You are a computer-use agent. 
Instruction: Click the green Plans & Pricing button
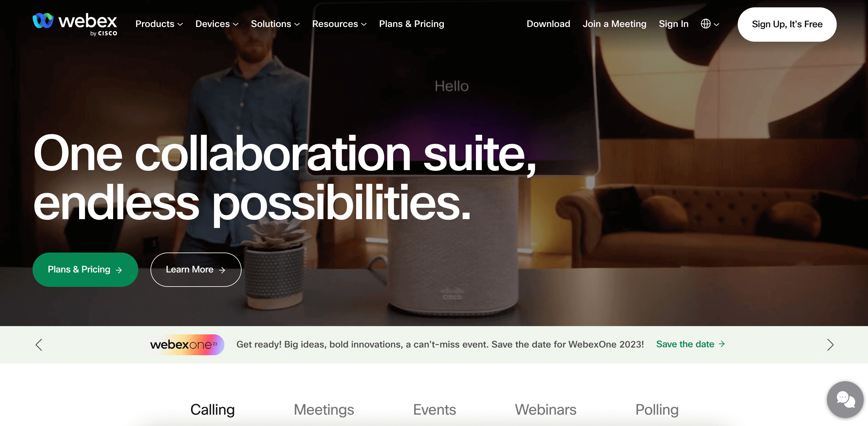pyautogui.click(x=85, y=270)
